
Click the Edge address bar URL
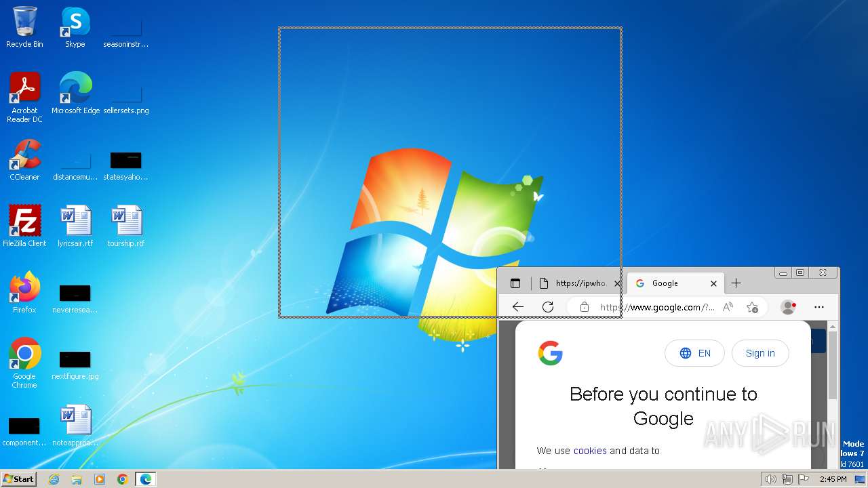657,307
